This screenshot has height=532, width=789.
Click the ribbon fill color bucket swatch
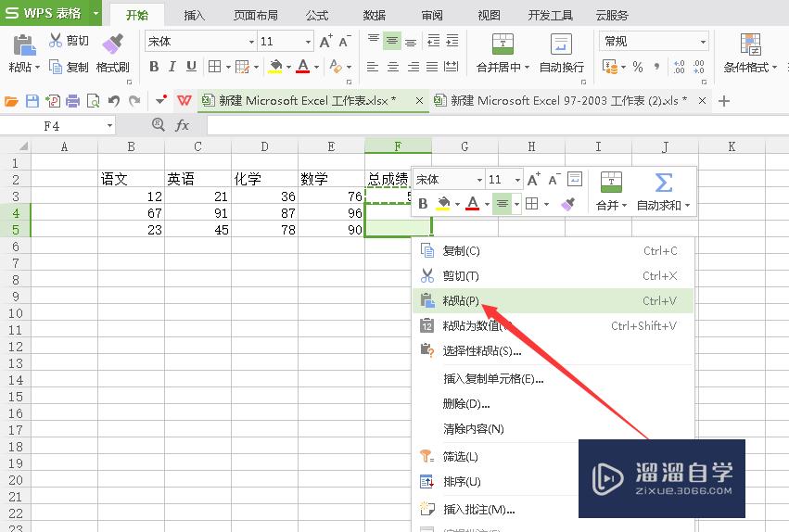275,67
